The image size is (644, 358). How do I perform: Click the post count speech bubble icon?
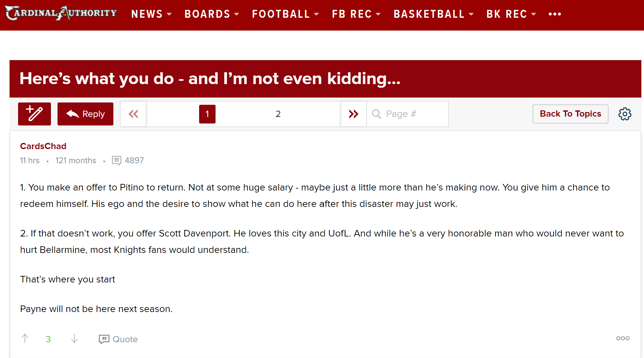117,161
